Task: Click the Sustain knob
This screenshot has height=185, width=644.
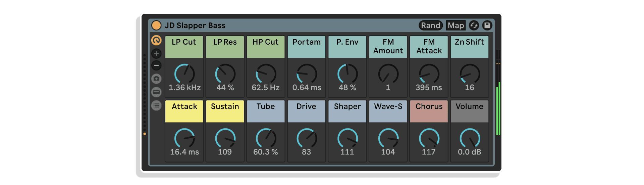Action: (x=225, y=138)
